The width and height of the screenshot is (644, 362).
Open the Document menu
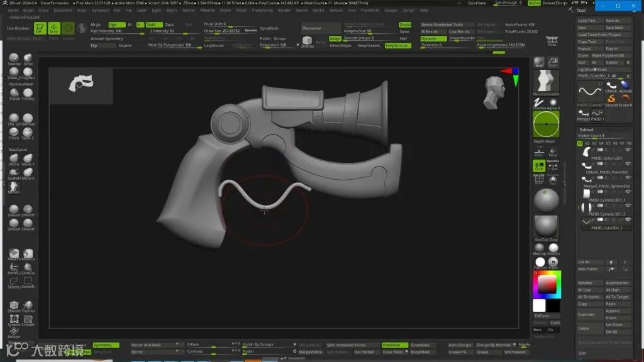click(62, 10)
